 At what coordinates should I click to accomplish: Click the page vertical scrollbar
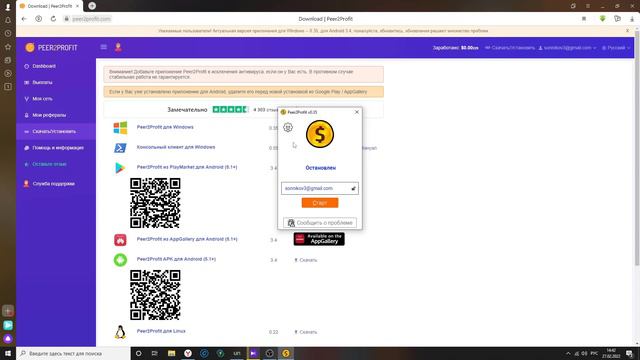pos(637,149)
